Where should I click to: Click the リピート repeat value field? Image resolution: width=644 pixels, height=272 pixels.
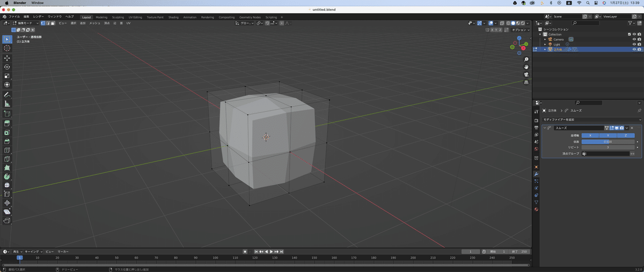coord(608,147)
